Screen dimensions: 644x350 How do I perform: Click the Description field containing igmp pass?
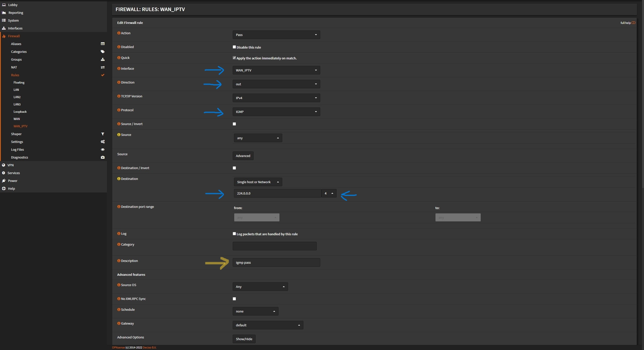(276, 262)
